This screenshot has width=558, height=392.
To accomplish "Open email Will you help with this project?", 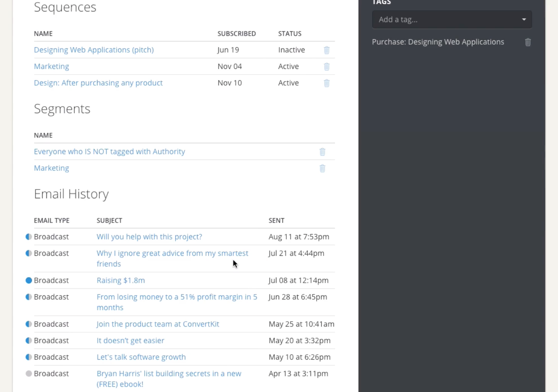I will point(149,237).
